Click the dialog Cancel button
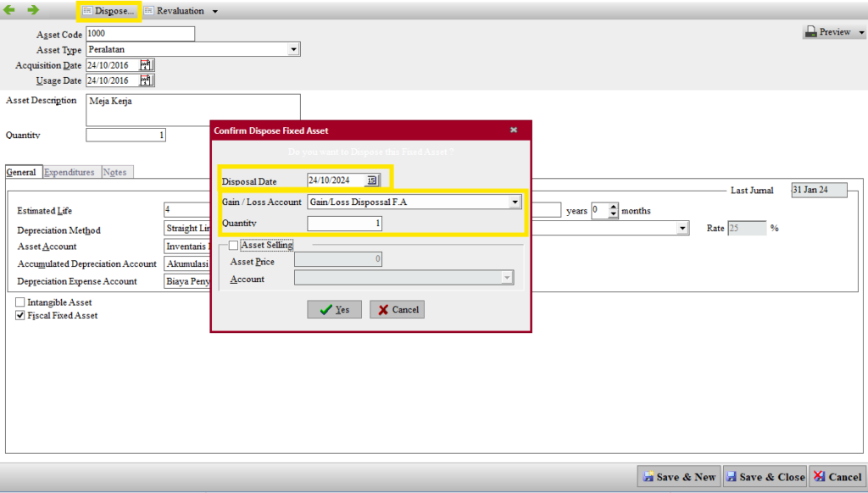This screenshot has height=493, width=868. 397,309
